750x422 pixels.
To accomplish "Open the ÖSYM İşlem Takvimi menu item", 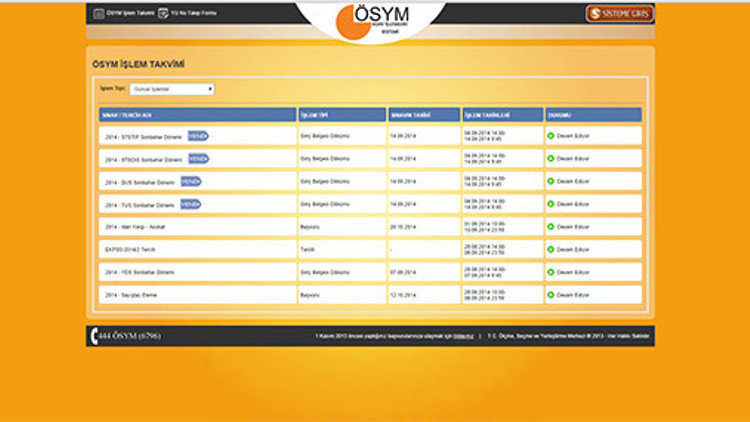I will 129,13.
